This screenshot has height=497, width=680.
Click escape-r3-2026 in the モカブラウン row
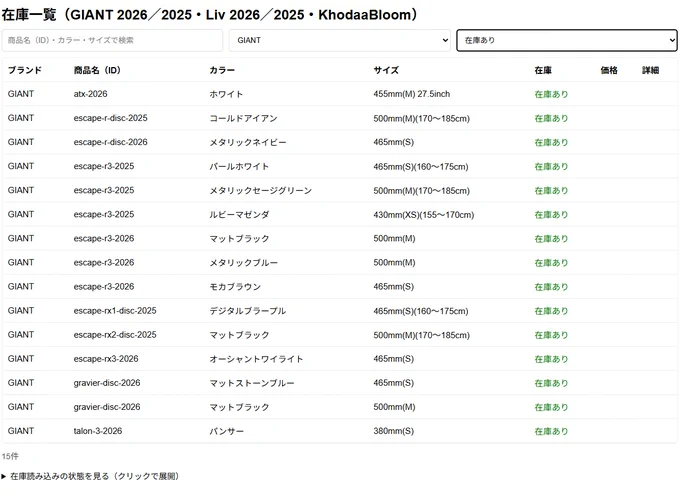click(104, 287)
